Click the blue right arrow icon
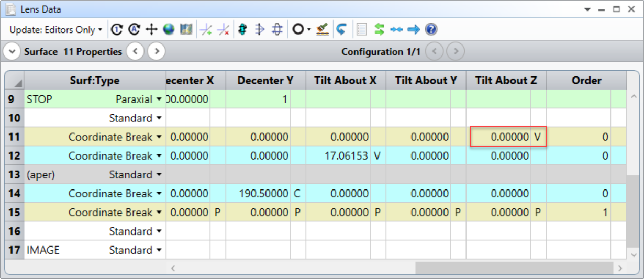 tap(414, 30)
